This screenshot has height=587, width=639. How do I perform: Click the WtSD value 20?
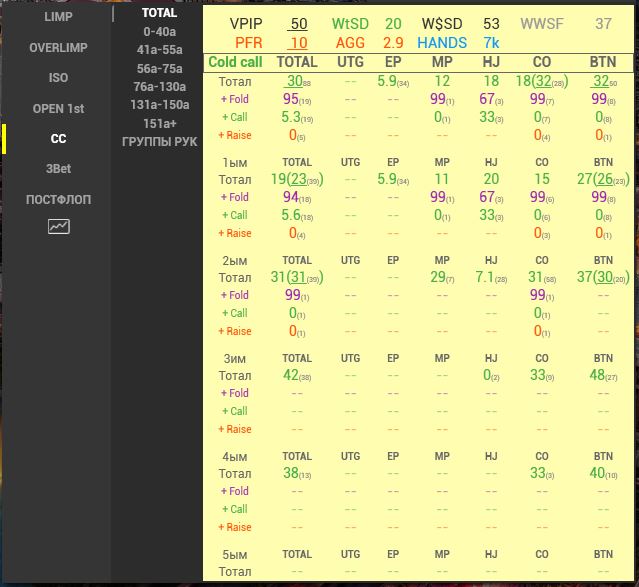(393, 24)
